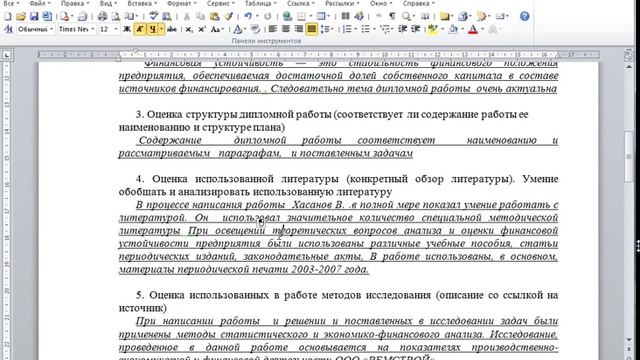This screenshot has height=360, width=640.
Task: Open the zoom magnifier dropdown
Action: [413, 16]
